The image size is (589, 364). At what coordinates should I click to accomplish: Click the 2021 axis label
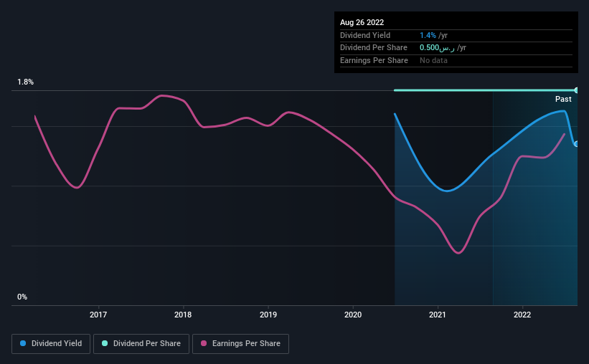click(x=438, y=315)
